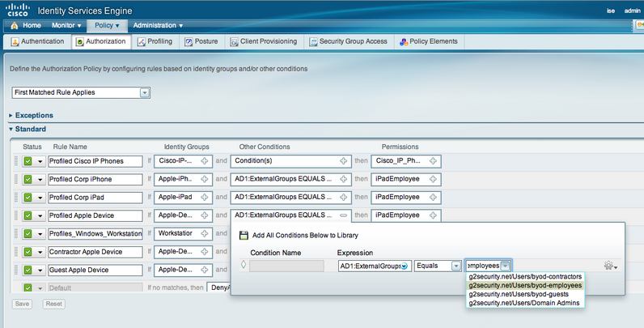Open the employees value dropdown arrow

click(505, 266)
